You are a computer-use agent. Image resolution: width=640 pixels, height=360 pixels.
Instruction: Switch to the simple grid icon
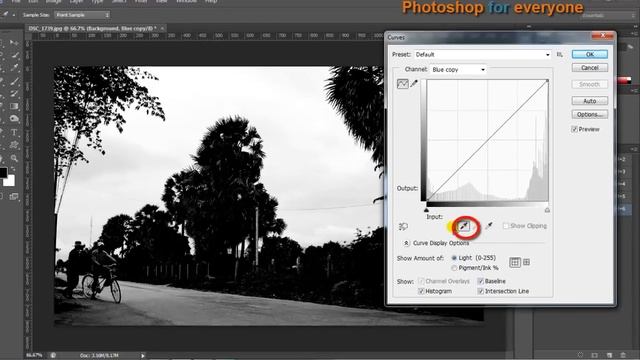pyautogui.click(x=515, y=262)
